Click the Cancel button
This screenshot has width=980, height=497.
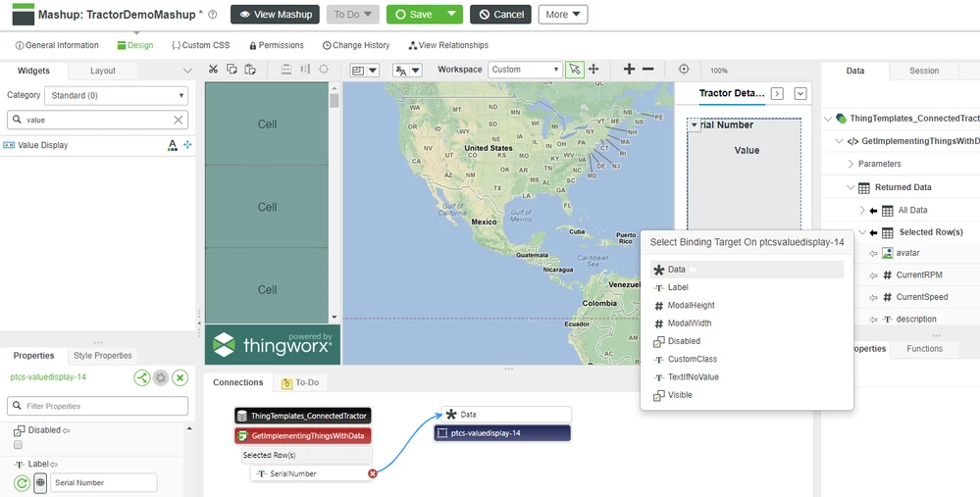[x=500, y=15]
